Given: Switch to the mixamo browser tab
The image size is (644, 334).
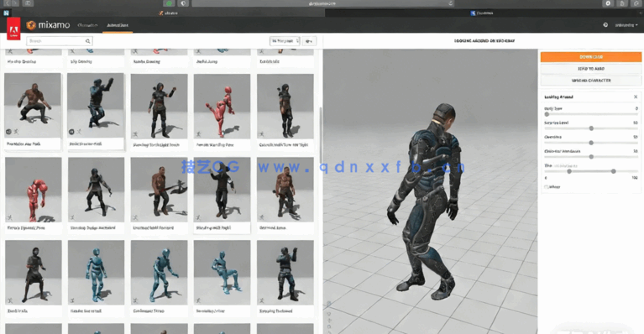Looking at the screenshot, I should (x=169, y=13).
